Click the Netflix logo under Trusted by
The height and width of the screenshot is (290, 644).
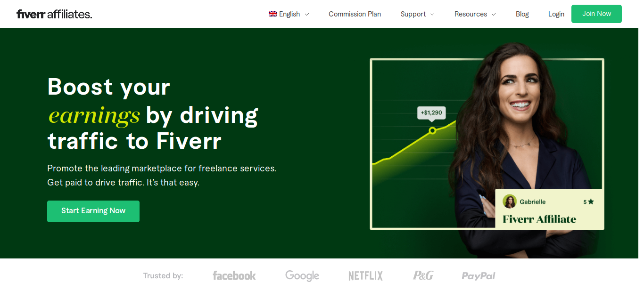pos(365,276)
